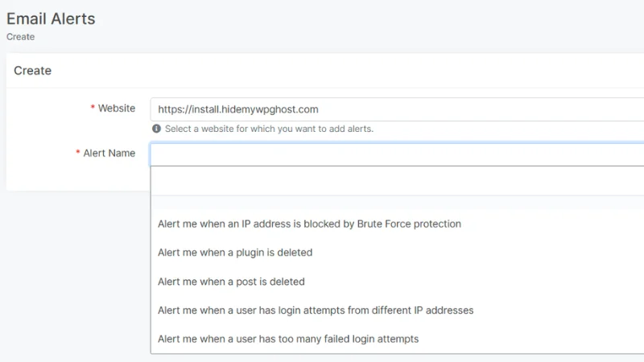Click the install.hidemywpghost.com URL value
Screen dimensions: 644x362
[x=238, y=109]
